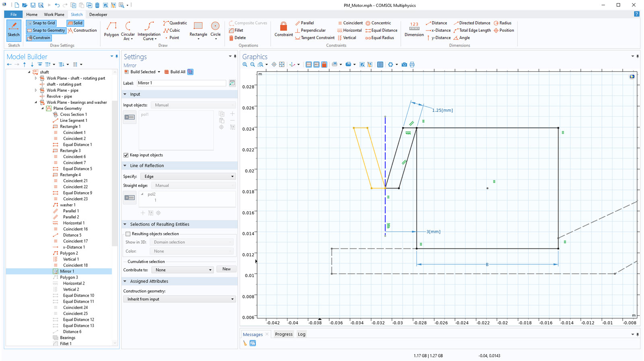
Task: Click the New cumulative selection button
Action: (x=226, y=269)
